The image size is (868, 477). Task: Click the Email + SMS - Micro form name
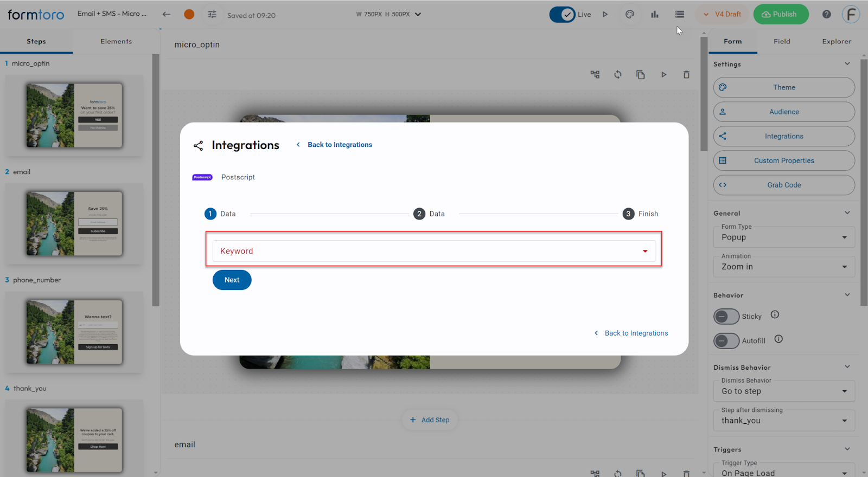[x=112, y=14]
